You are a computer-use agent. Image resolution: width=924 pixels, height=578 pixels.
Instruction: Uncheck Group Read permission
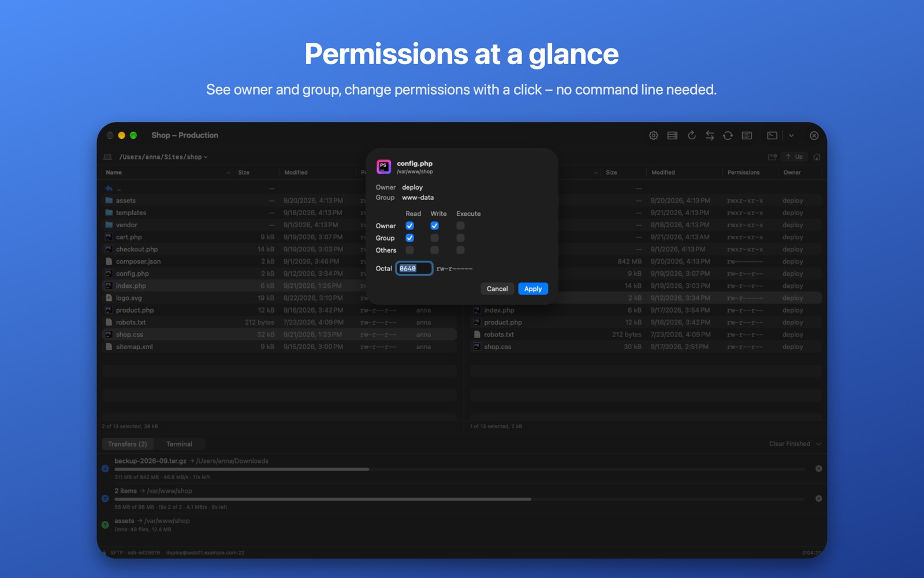pos(409,238)
